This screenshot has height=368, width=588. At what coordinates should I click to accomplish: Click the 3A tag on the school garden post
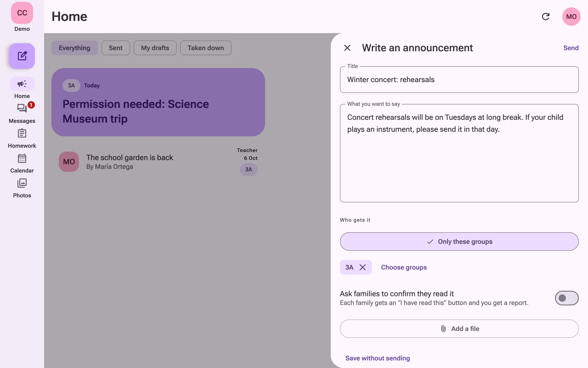coord(249,170)
